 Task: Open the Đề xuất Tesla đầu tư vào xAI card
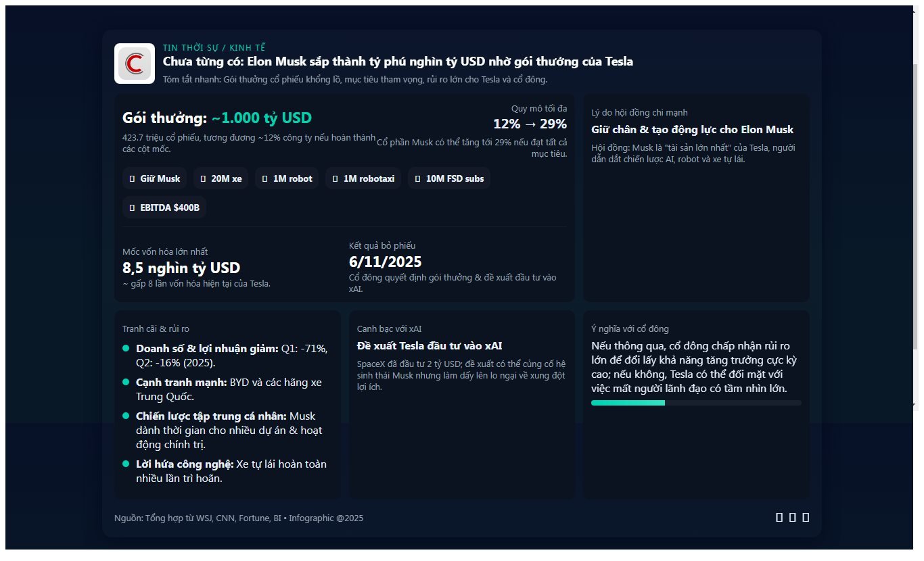[461, 405]
